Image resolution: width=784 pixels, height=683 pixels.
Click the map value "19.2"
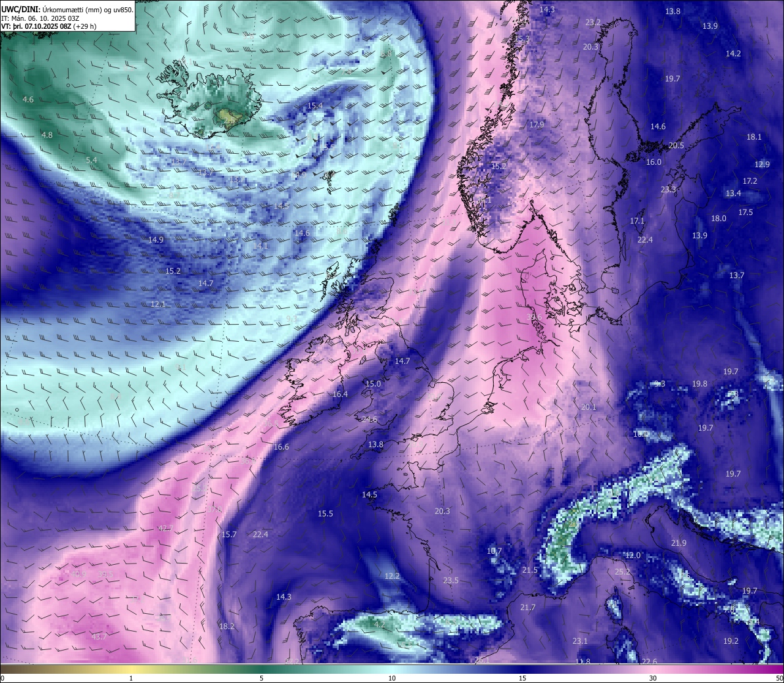[x=731, y=641]
